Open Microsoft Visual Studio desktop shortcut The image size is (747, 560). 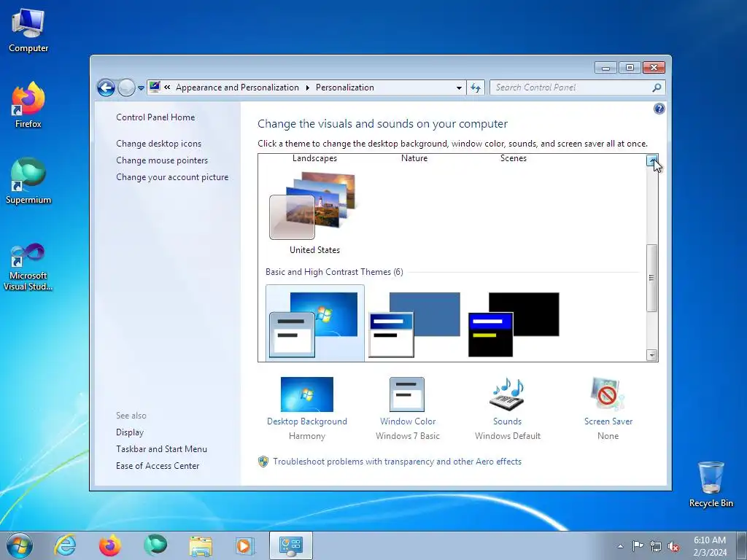coord(28,267)
